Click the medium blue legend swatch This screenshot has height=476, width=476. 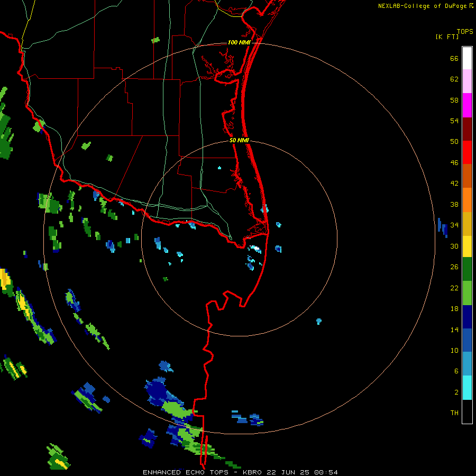pos(467,340)
